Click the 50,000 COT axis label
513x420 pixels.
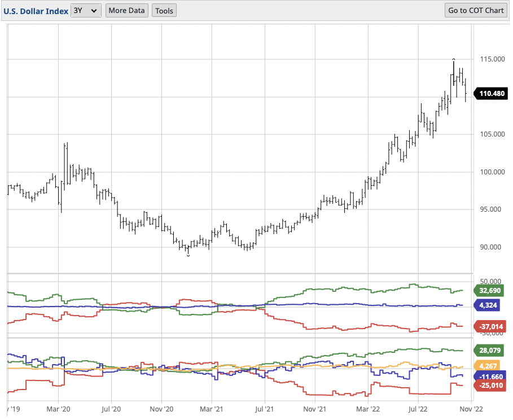click(x=490, y=281)
